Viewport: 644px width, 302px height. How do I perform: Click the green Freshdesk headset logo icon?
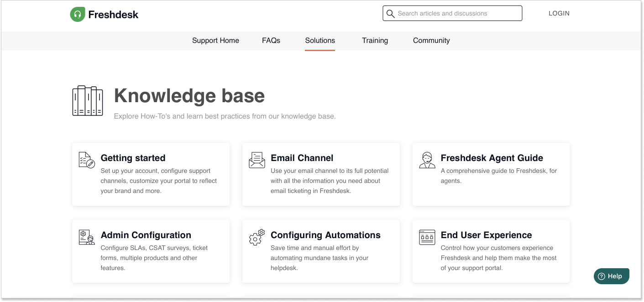(x=77, y=14)
